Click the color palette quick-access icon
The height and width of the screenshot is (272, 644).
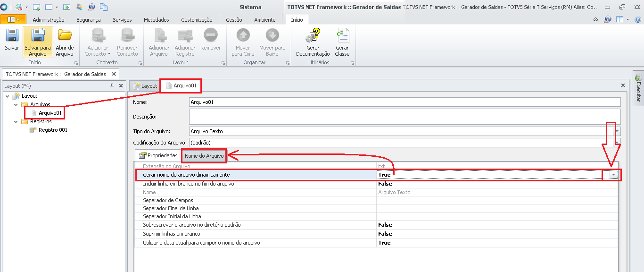click(x=79, y=7)
